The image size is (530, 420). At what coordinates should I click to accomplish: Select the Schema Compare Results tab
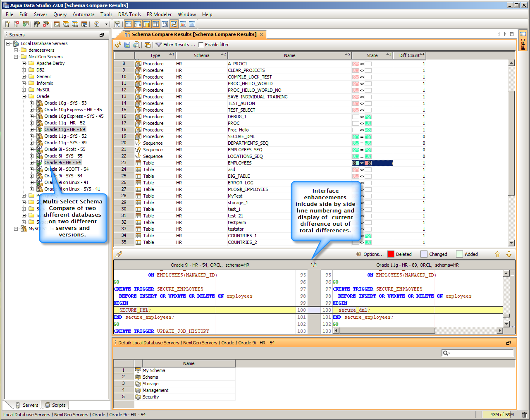tap(194, 34)
